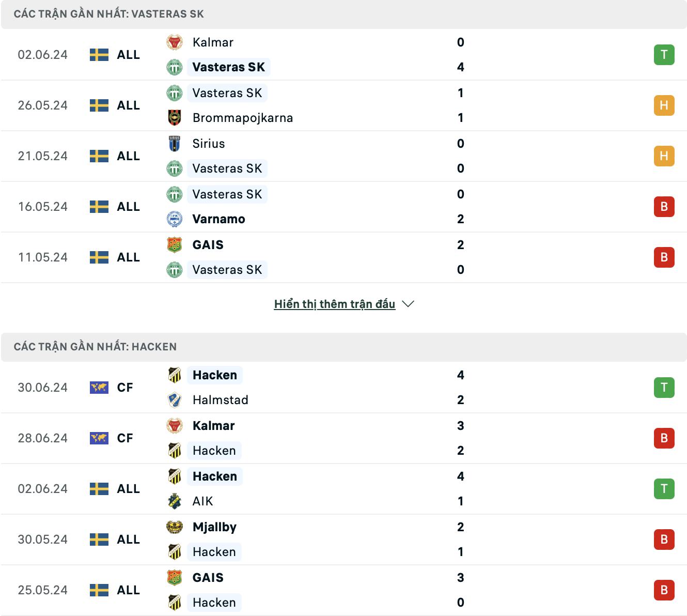The image size is (687, 616).
Task: Click the Varnamo club logo
Action: [x=175, y=219]
